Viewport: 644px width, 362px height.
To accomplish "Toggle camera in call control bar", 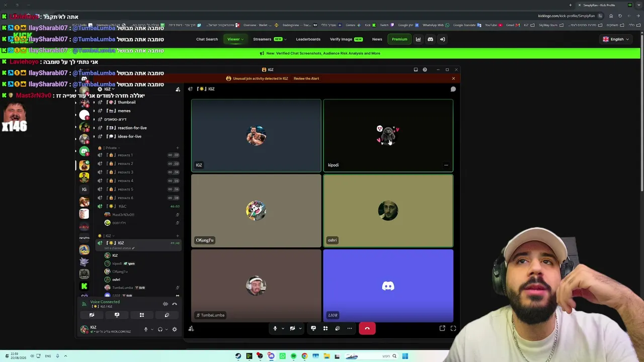I will point(292,328).
